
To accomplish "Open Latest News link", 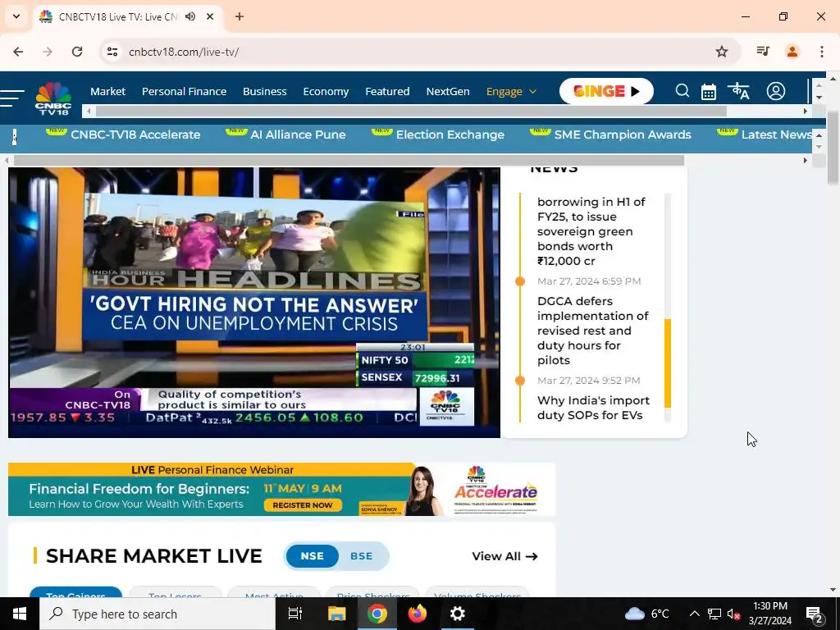I will pos(776,135).
